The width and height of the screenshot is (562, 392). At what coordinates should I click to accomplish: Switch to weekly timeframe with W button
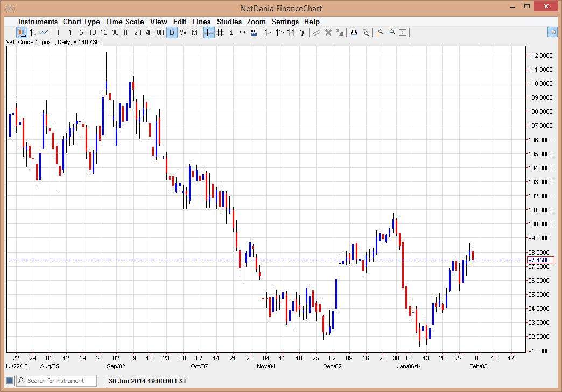pyautogui.click(x=183, y=32)
